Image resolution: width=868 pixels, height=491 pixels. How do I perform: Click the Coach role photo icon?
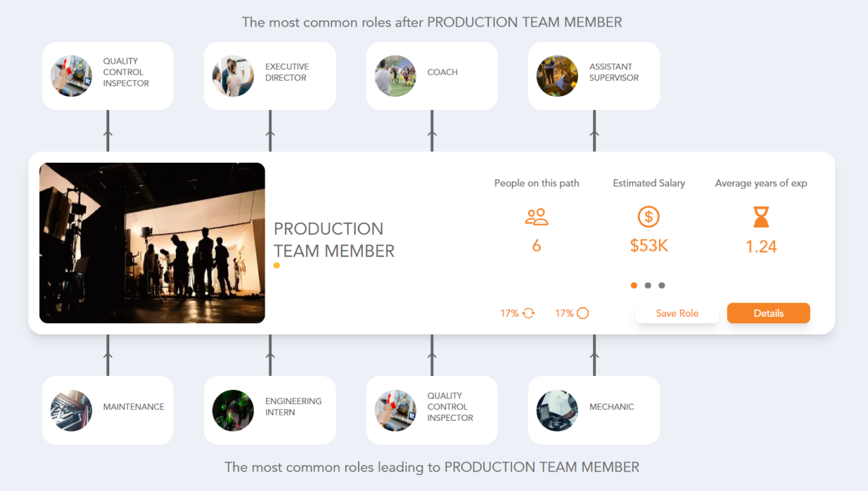coord(395,75)
